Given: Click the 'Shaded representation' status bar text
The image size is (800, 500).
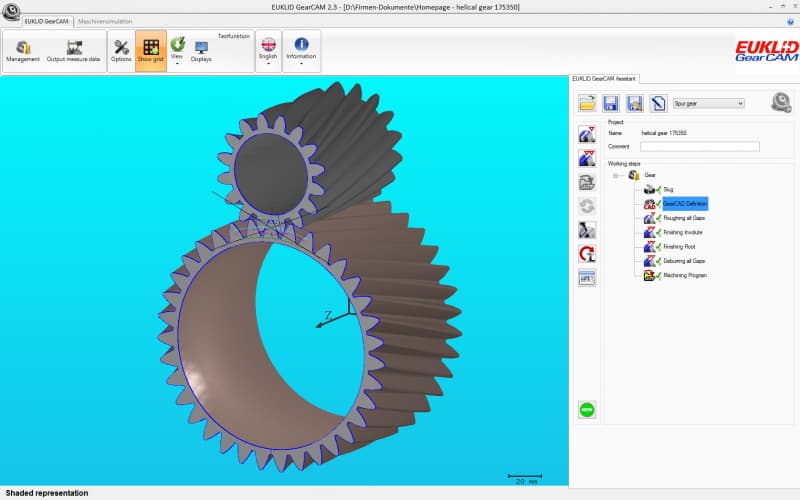Looking at the screenshot, I should [47, 493].
